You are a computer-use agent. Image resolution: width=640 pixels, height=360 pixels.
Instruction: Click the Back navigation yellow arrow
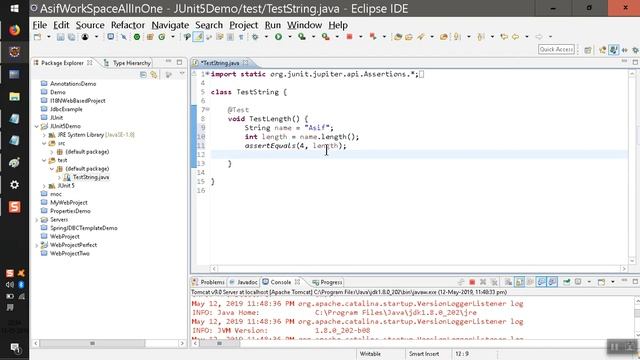coord(516,37)
